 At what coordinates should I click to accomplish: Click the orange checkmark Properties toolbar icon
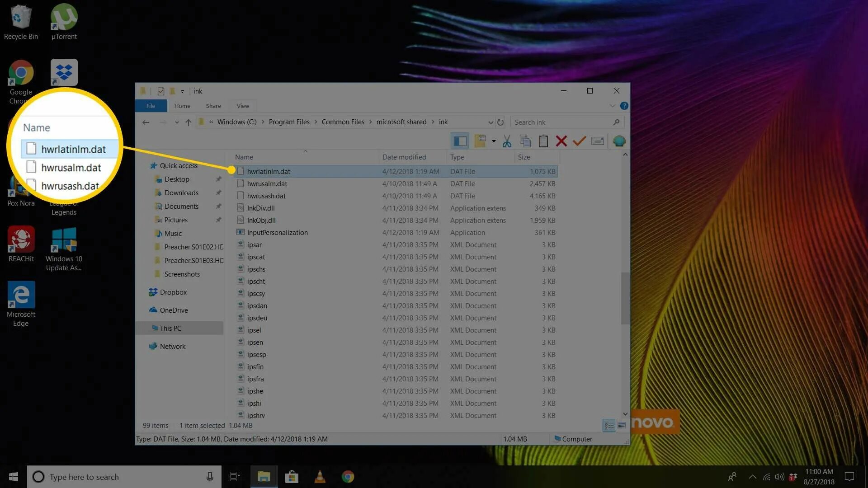coord(579,141)
